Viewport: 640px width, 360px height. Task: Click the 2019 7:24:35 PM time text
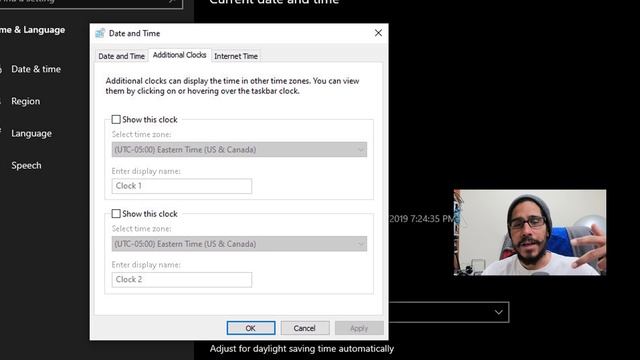(x=421, y=219)
